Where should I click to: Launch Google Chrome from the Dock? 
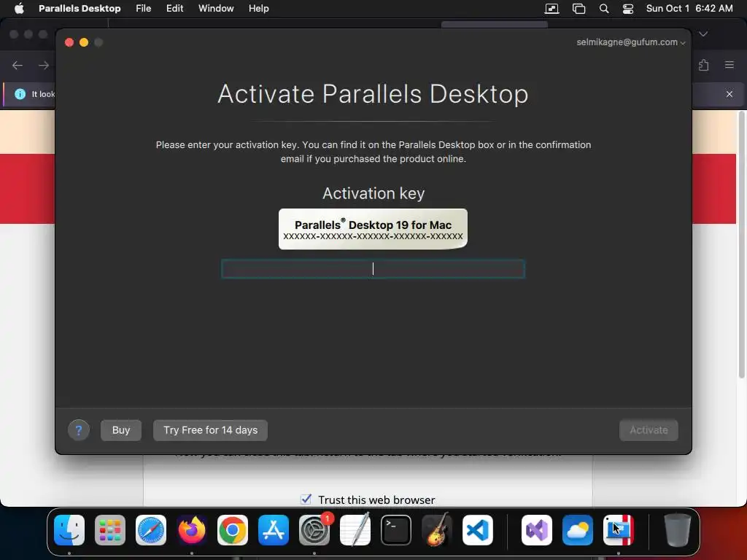[233, 530]
